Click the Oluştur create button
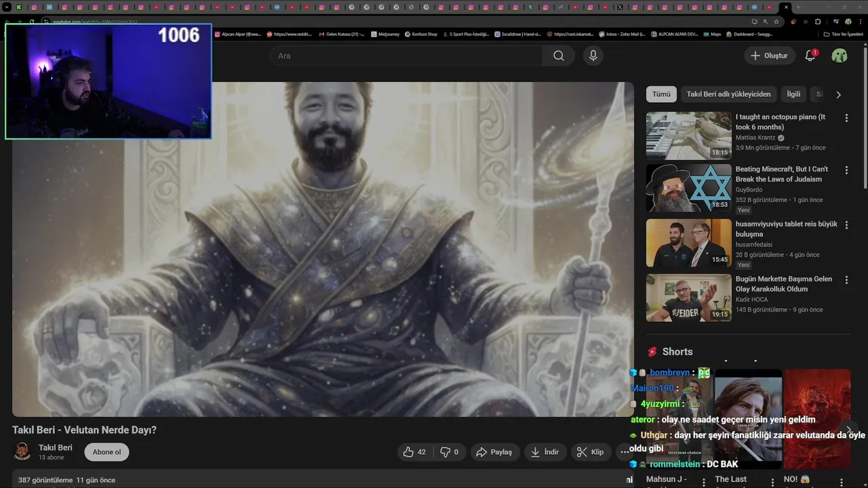This screenshot has width=868, height=488. coord(769,56)
